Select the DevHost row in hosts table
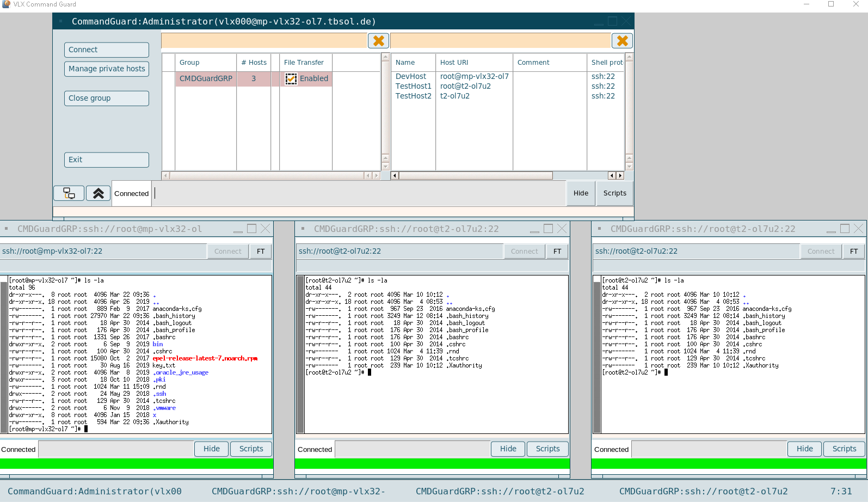Screen dimensions: 868x502 tap(411, 77)
